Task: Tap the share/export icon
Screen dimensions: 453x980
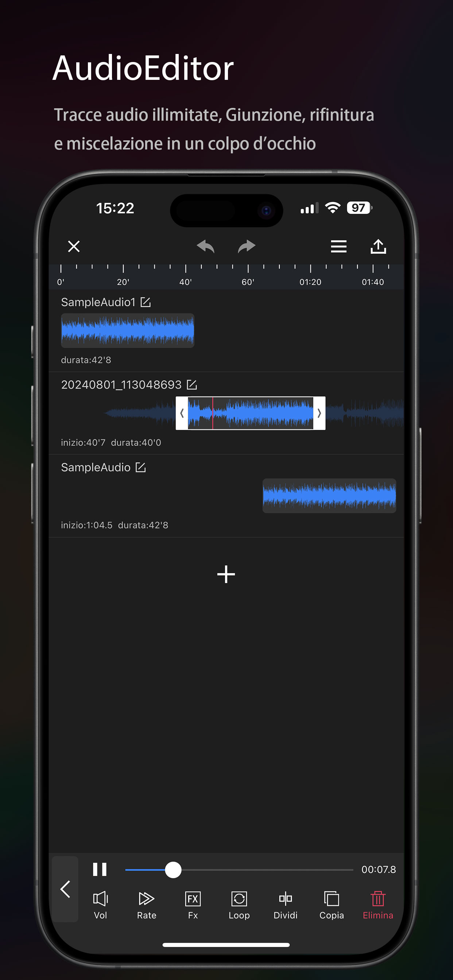Action: [x=378, y=246]
